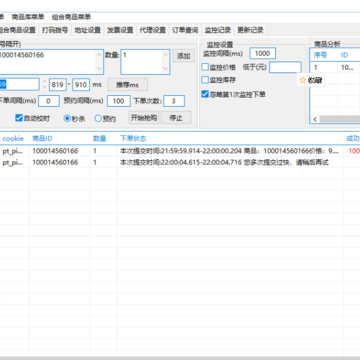Click the 添加 button

pos(184,56)
